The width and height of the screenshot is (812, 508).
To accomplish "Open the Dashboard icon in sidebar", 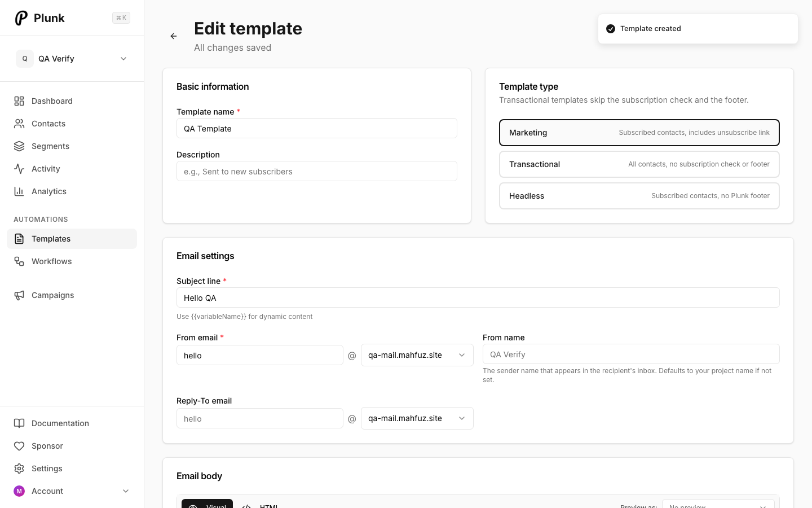I will [x=19, y=101].
